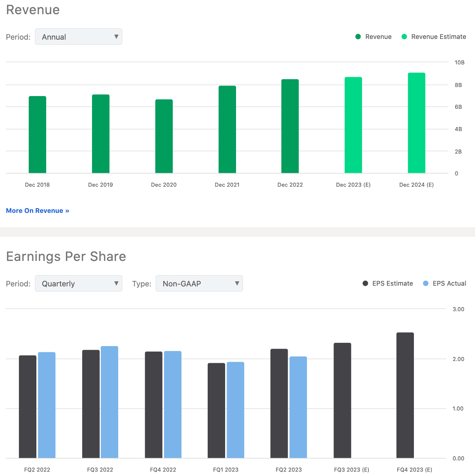Open the Non-GAAP type dropdown

(199, 283)
